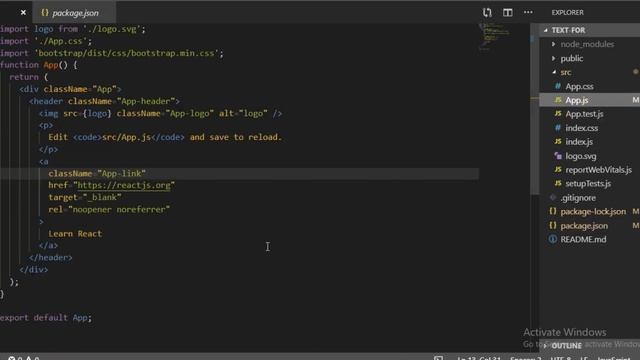640x360 pixels.
Task: Open errors and warnings count in status bar
Action: tap(24, 358)
